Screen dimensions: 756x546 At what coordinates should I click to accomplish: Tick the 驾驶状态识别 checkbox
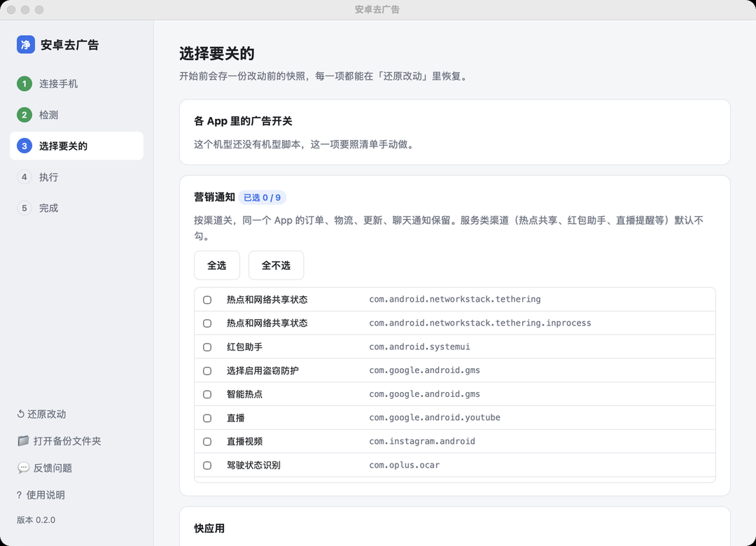[x=207, y=465]
